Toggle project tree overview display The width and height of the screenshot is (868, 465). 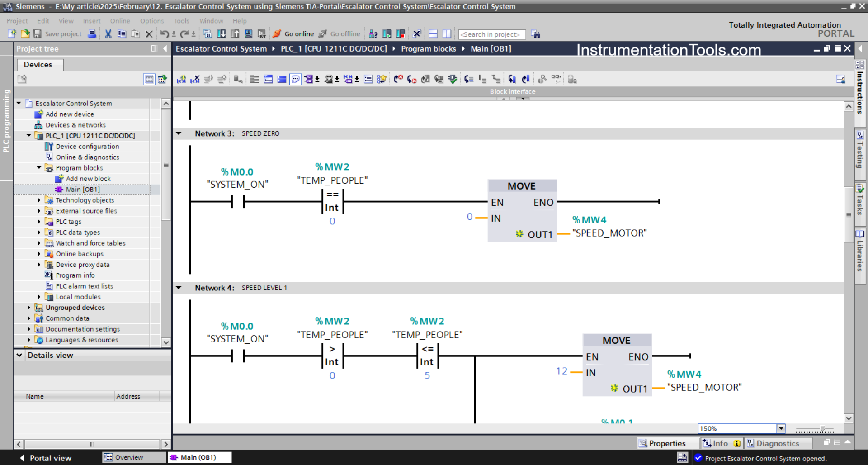point(149,79)
